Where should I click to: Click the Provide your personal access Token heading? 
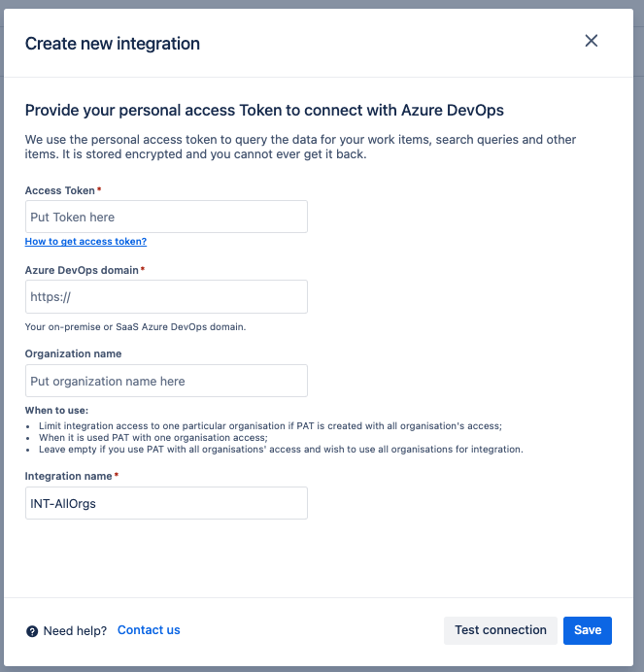click(264, 111)
